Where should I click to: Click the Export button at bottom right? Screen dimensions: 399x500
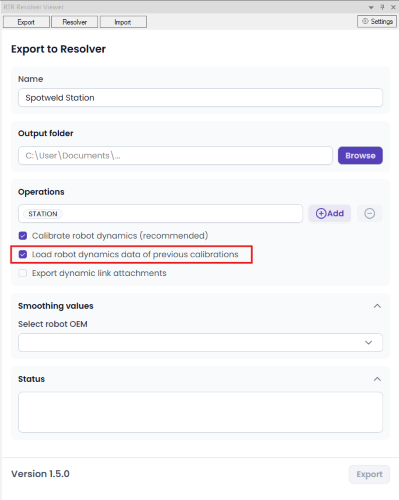tap(369, 474)
